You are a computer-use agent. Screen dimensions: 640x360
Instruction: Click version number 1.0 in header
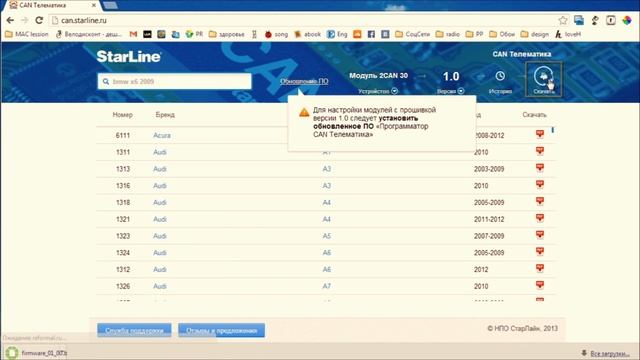pyautogui.click(x=451, y=76)
